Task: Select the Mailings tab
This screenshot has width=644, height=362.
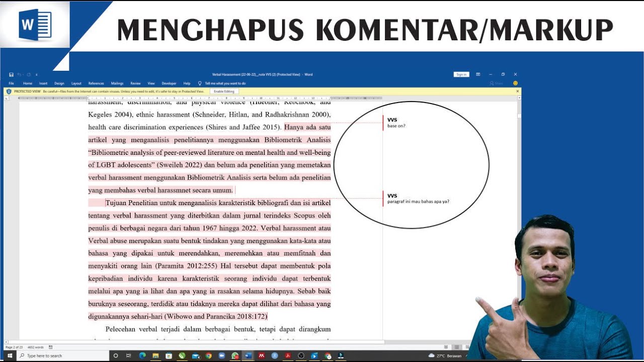Action: coord(117,83)
